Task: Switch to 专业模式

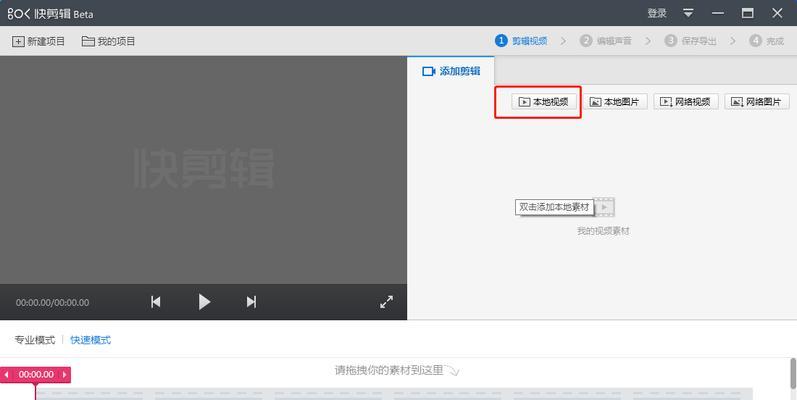Action: tap(35, 340)
